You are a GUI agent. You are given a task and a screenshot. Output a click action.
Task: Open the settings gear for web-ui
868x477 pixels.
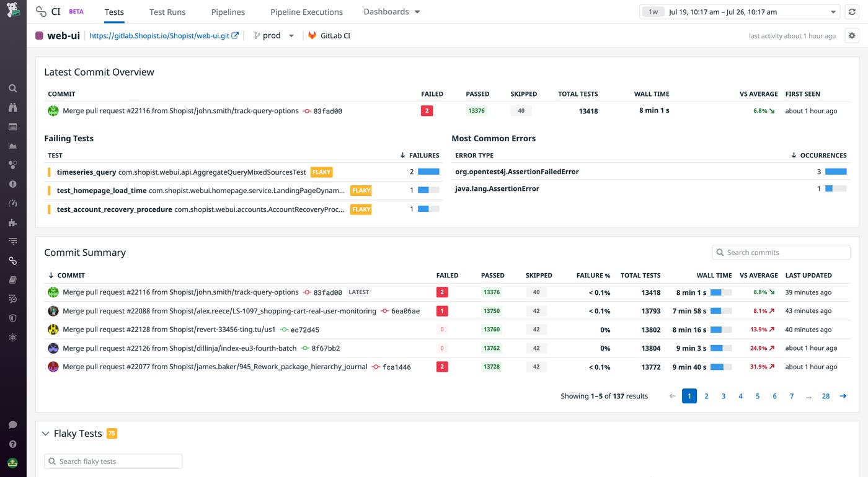point(852,36)
